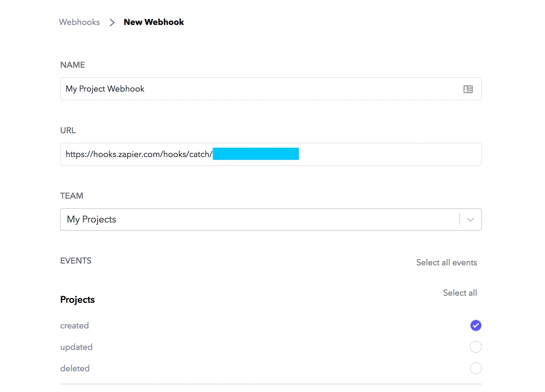Click the breadcrumb chevron arrow icon
The image size is (545, 392).
click(112, 22)
